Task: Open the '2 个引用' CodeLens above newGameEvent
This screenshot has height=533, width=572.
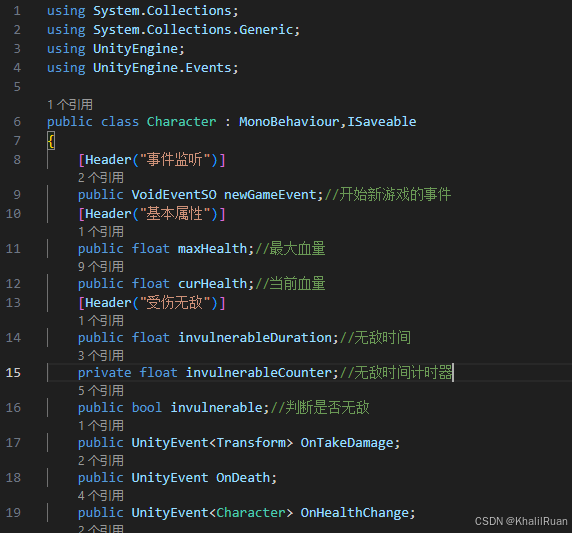Action: pyautogui.click(x=101, y=178)
